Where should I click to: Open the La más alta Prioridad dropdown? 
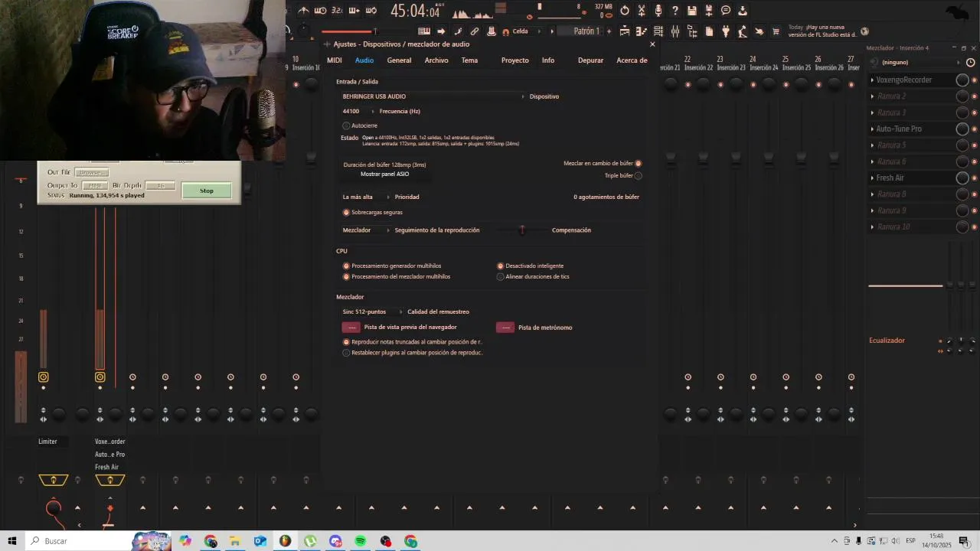(x=365, y=197)
